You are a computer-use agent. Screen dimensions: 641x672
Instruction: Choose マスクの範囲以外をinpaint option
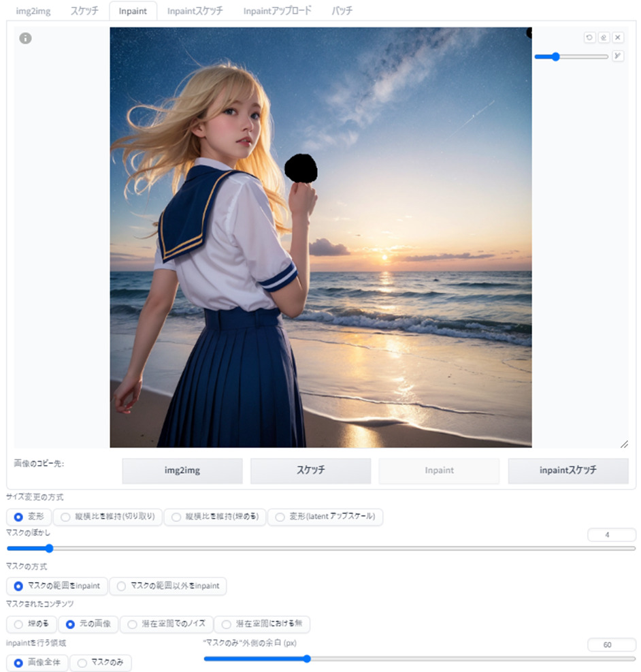pos(168,586)
